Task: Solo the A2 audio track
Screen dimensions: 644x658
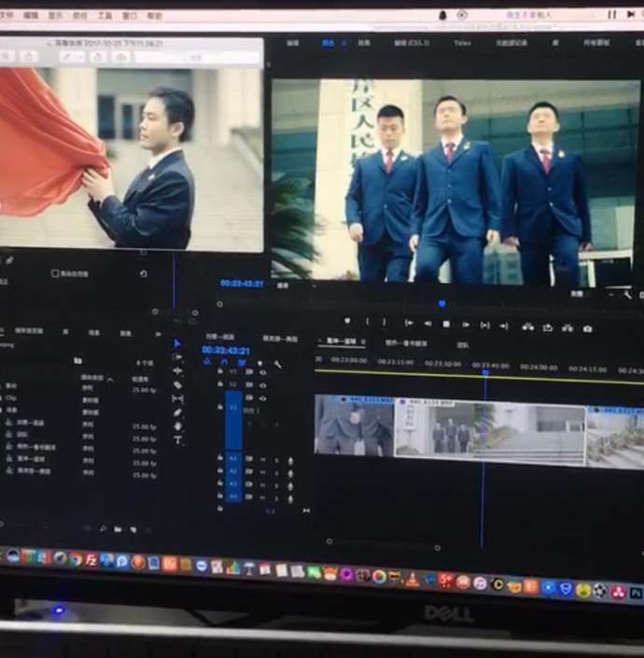Action: [277, 473]
